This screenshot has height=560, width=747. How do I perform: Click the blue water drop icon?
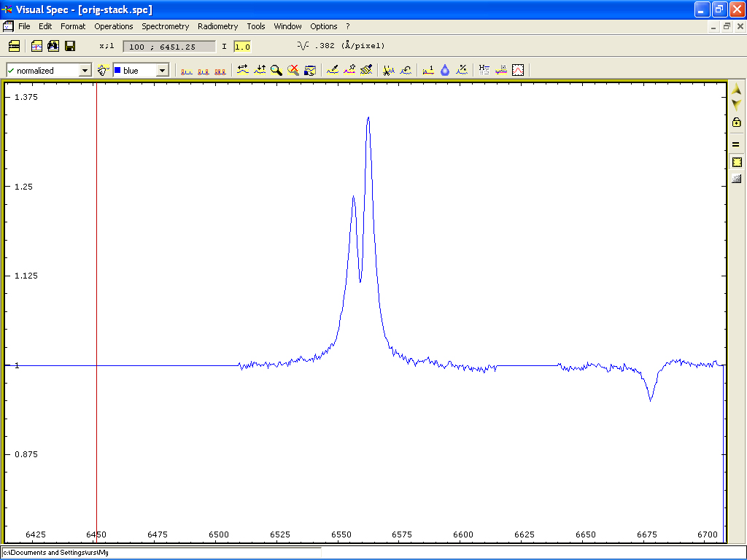[x=445, y=70]
